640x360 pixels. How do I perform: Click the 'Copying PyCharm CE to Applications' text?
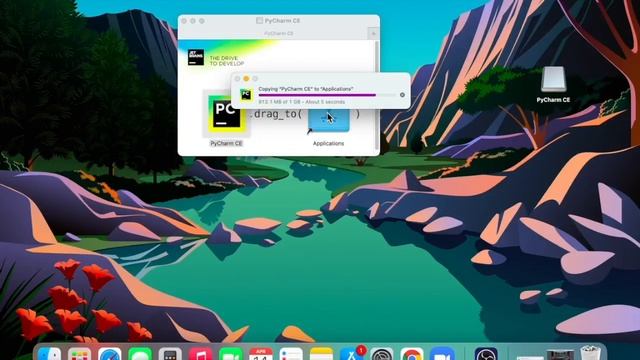click(306, 89)
